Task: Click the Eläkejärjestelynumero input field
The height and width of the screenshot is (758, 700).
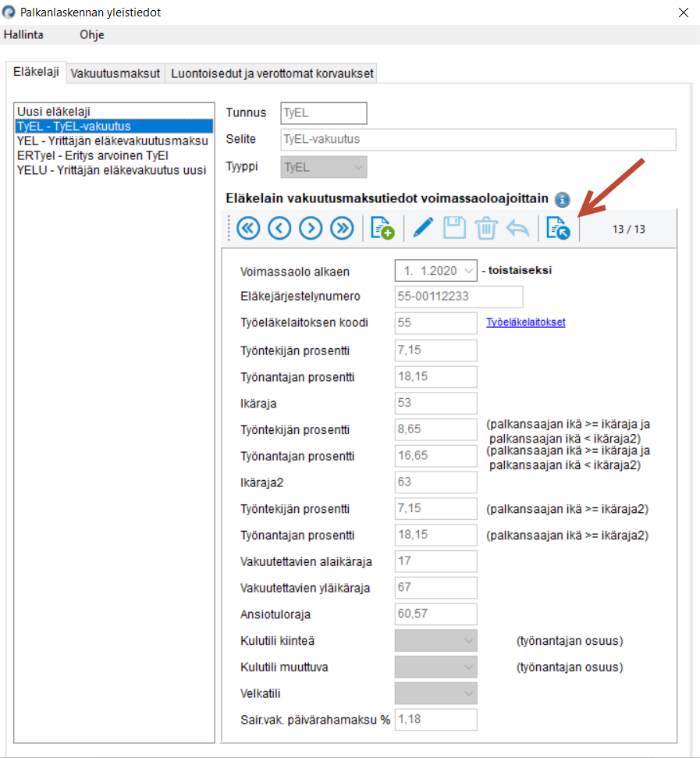Action: coord(458,297)
